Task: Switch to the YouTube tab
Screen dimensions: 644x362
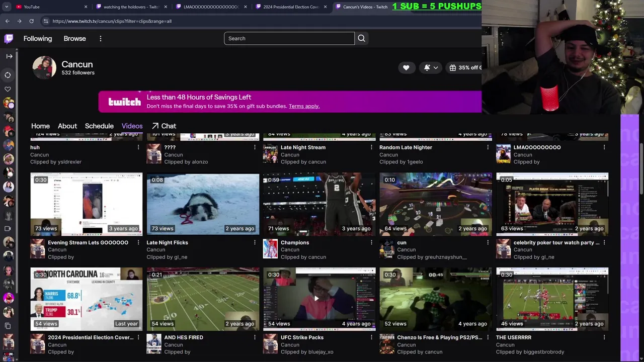Action: coord(50,7)
